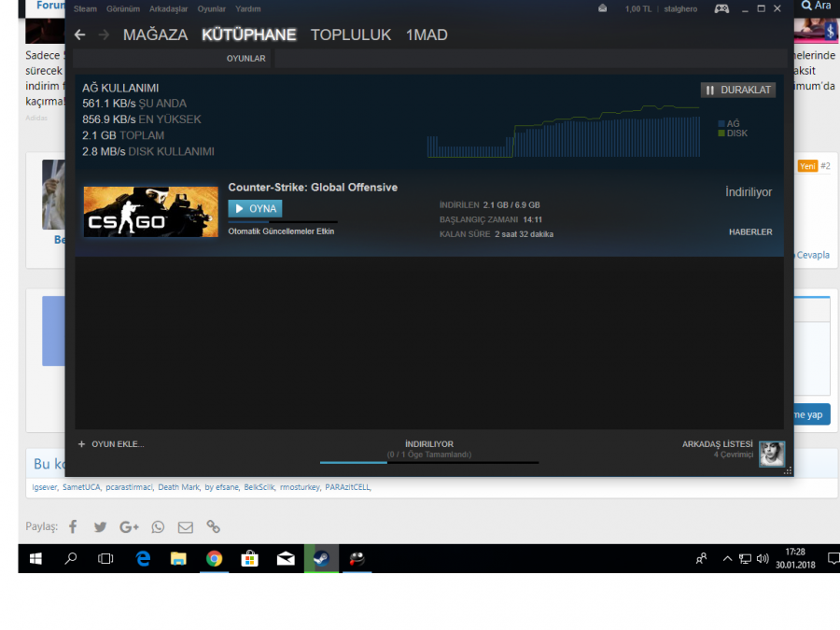840x630 pixels.
Task: Open the Yardım menu
Action: point(248,9)
